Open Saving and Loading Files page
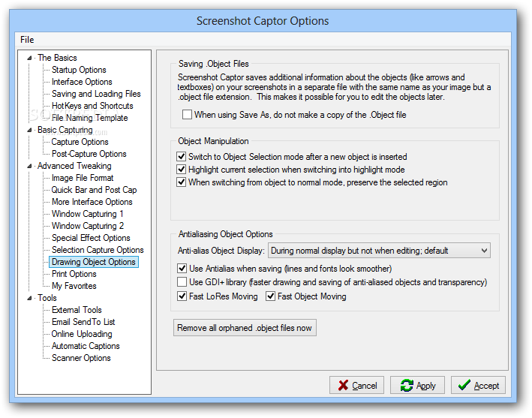 (96, 94)
